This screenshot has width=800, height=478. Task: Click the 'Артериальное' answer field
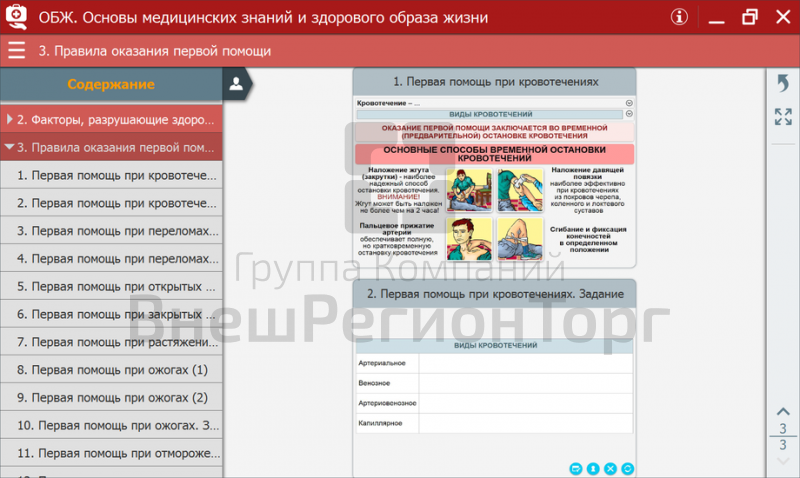(525, 364)
